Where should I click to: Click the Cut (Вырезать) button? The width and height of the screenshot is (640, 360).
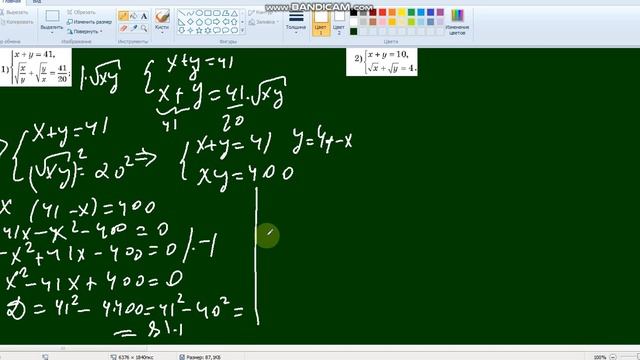[x=14, y=13]
